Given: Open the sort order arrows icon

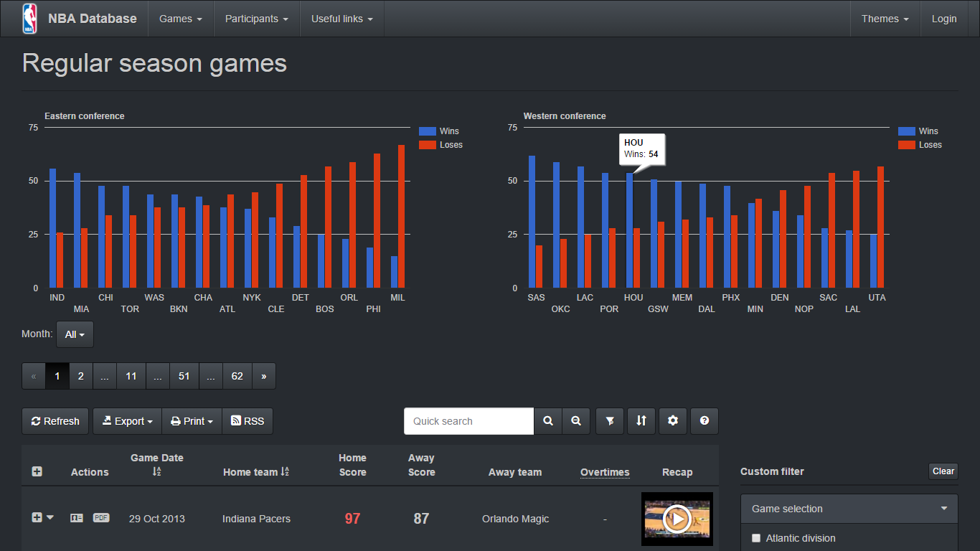Looking at the screenshot, I should [x=641, y=421].
